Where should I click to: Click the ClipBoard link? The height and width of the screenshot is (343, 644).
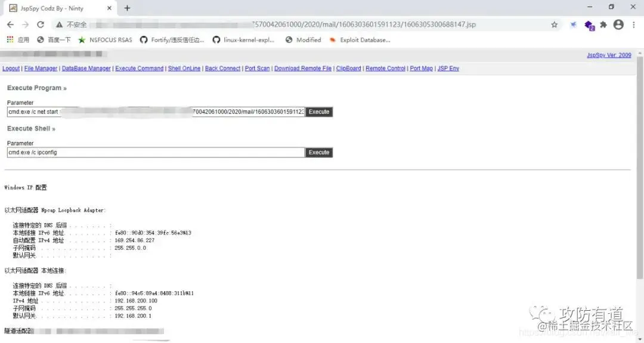pyautogui.click(x=348, y=69)
